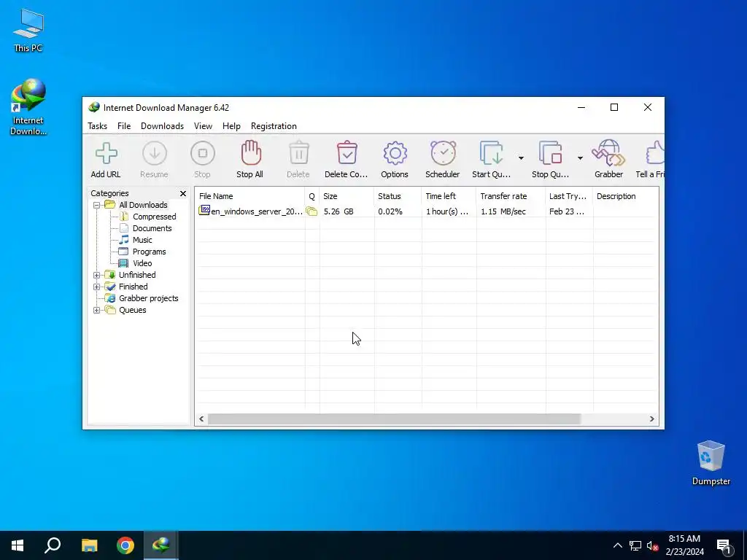The width and height of the screenshot is (747, 560).
Task: Click the Stop Queue toolbar icon
Action: 550,153
